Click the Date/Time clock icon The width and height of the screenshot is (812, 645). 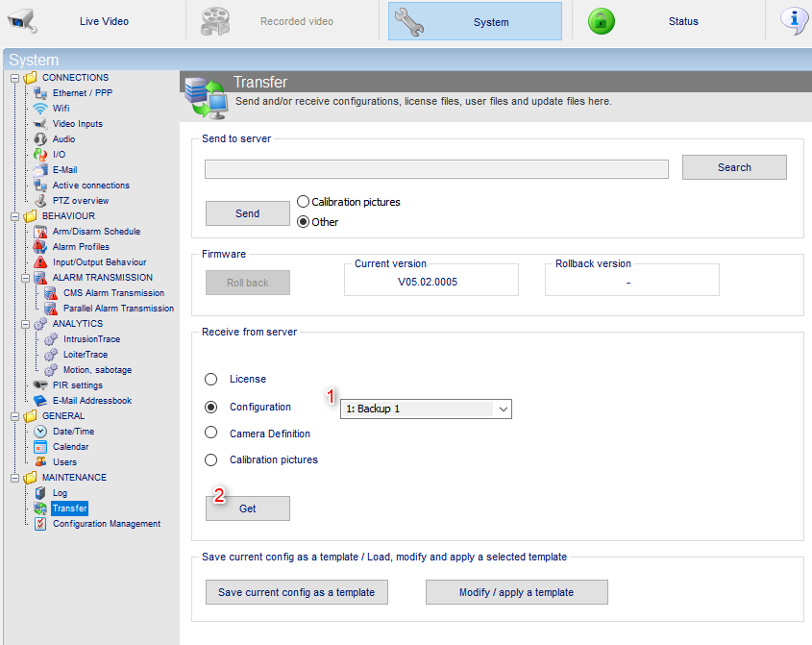39,431
